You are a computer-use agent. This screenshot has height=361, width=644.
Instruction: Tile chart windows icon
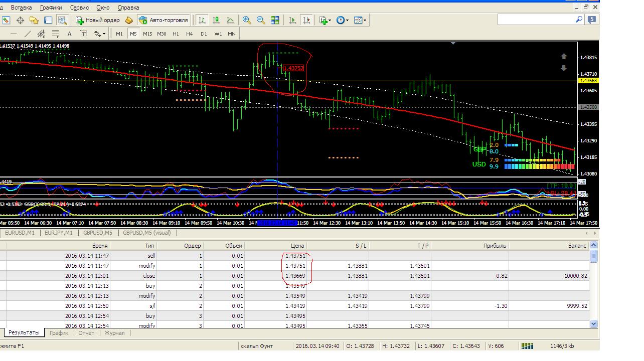point(275,20)
